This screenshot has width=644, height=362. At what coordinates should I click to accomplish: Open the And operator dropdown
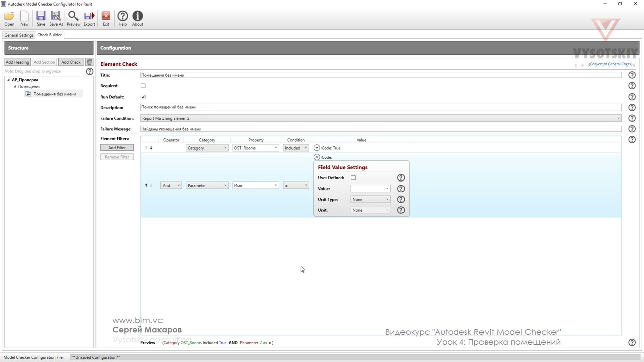[x=171, y=185]
